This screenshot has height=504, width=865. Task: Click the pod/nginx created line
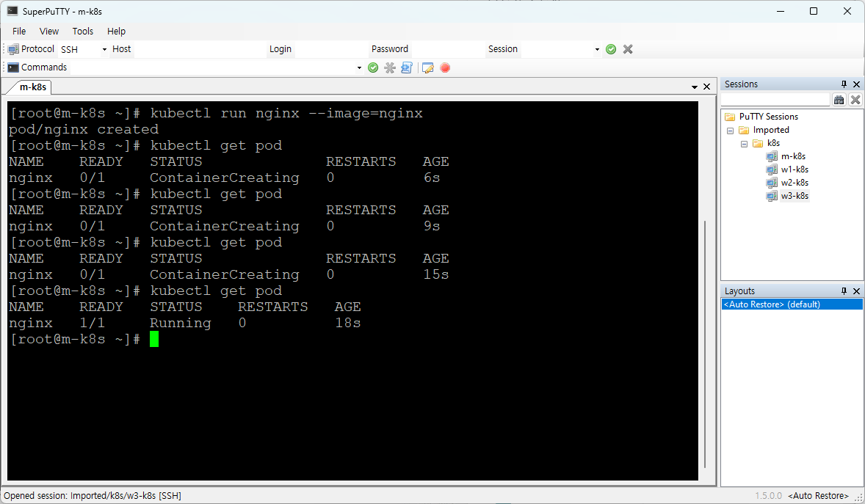tap(83, 130)
